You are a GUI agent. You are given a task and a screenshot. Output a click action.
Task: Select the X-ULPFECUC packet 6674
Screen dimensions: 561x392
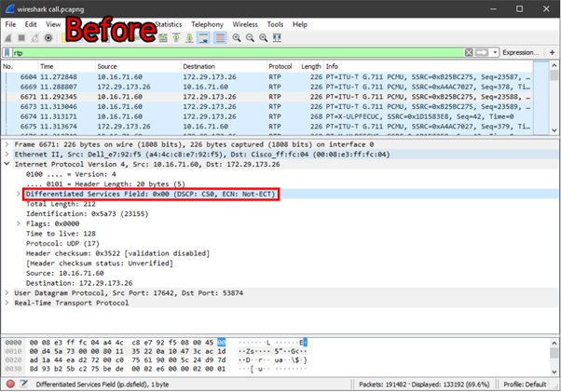click(267, 116)
